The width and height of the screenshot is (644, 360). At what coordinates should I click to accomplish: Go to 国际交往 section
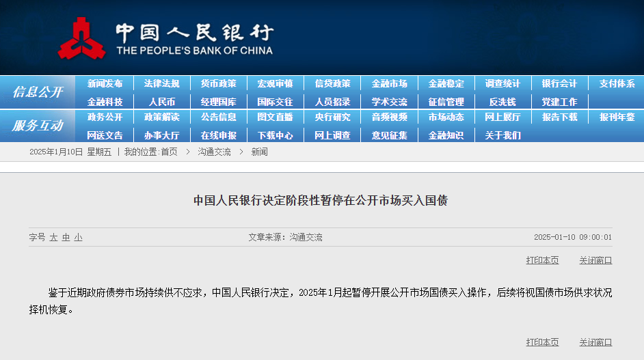276,102
